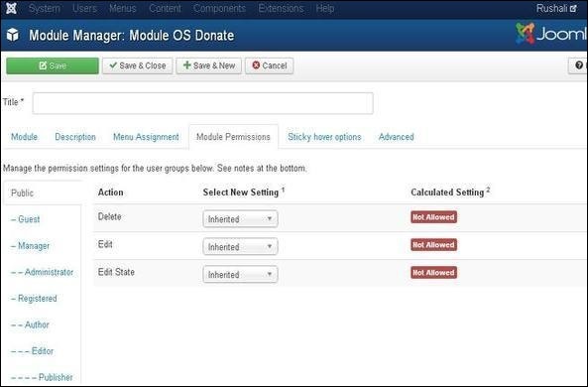
Task: Click the Calculated Setting column header
Action: (x=450, y=193)
